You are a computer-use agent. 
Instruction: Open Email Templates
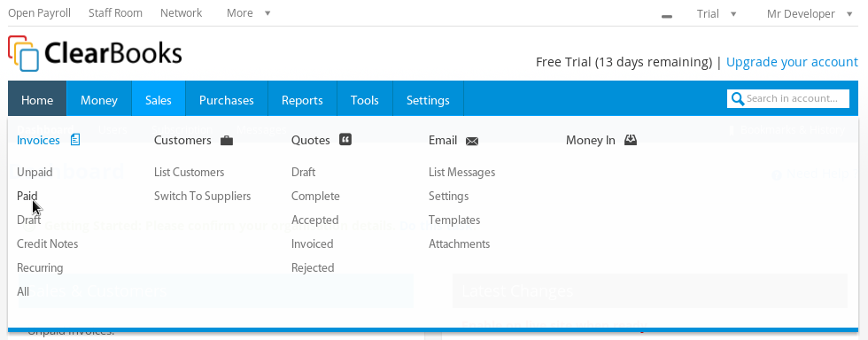tap(453, 220)
